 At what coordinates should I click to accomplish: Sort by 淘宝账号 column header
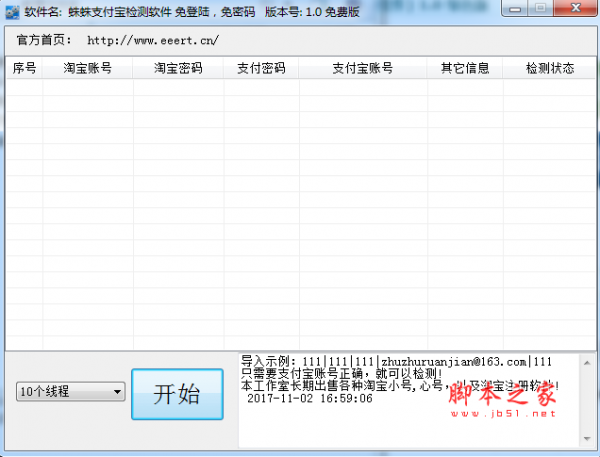[x=88, y=68]
